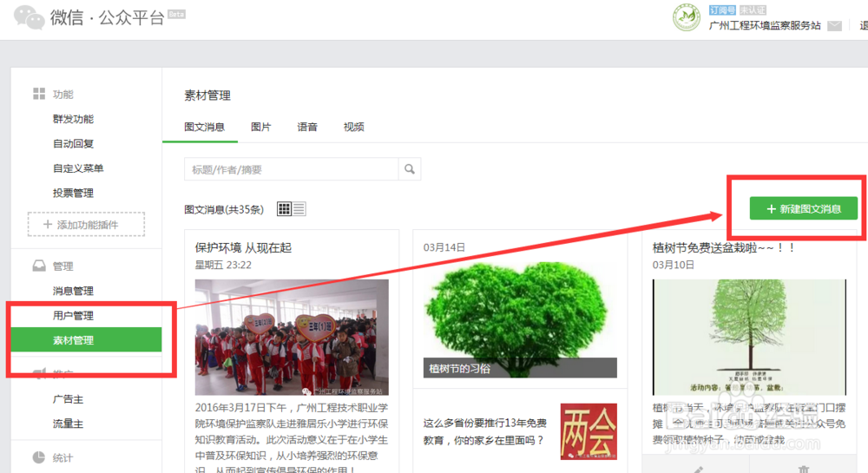Open 自动回复 in the sidebar
This screenshot has width=868, height=473.
pyautogui.click(x=73, y=143)
